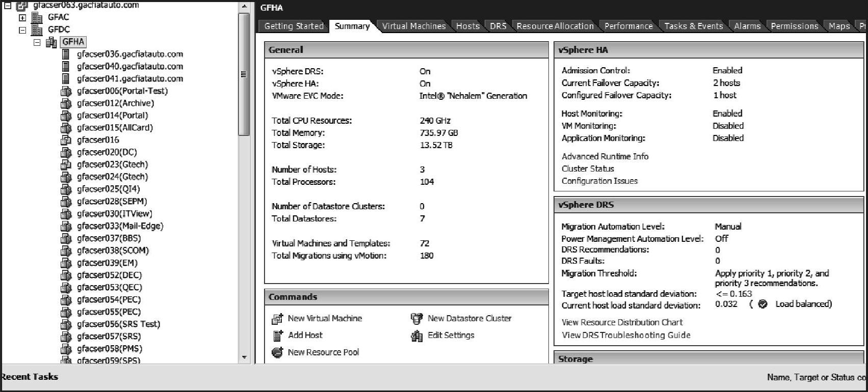Open View Resource Distribution Chart link

coord(622,323)
